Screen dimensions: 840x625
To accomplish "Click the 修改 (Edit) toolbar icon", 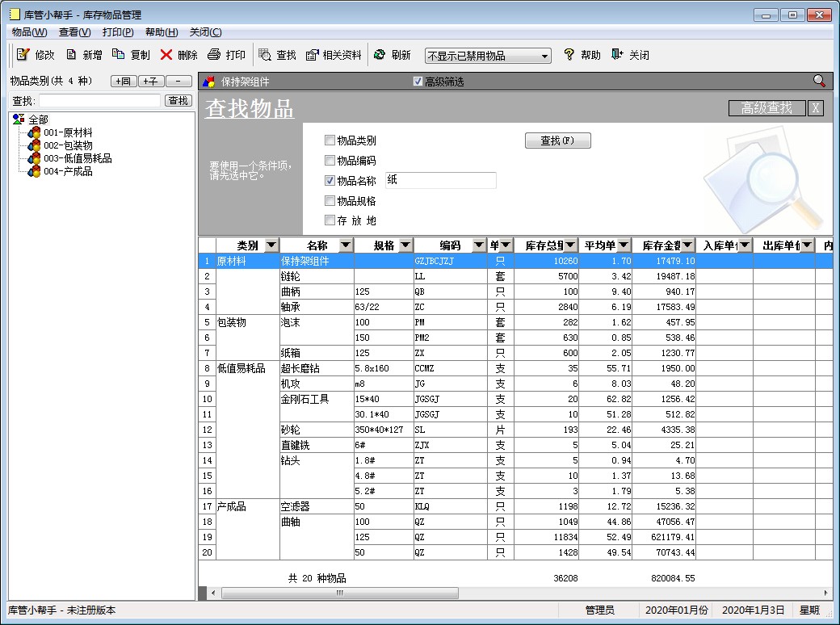I will tap(23, 55).
